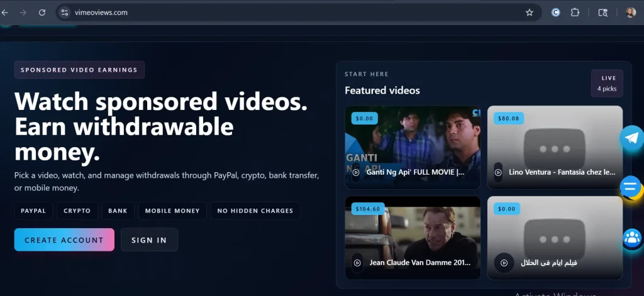Open the circular C extension icon
The width and height of the screenshot is (644, 296).
coord(555,13)
